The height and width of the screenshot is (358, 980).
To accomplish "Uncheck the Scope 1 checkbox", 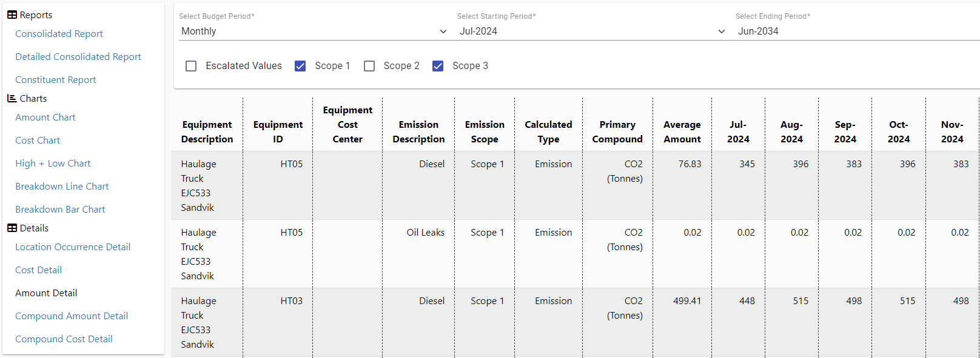I will tap(300, 66).
